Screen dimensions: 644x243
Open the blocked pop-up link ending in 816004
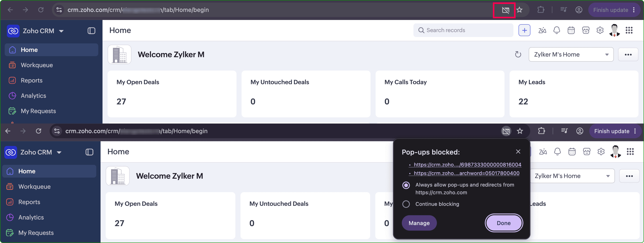(x=467, y=165)
